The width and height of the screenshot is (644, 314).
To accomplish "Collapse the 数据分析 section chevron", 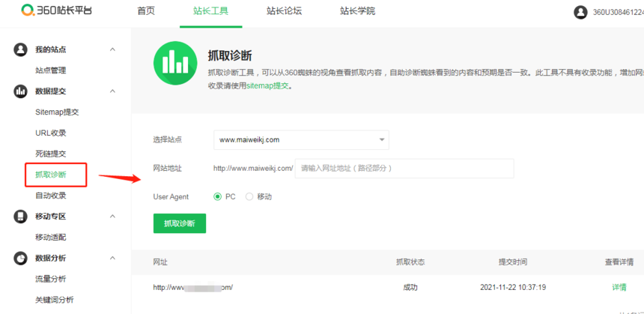I will coord(112,258).
